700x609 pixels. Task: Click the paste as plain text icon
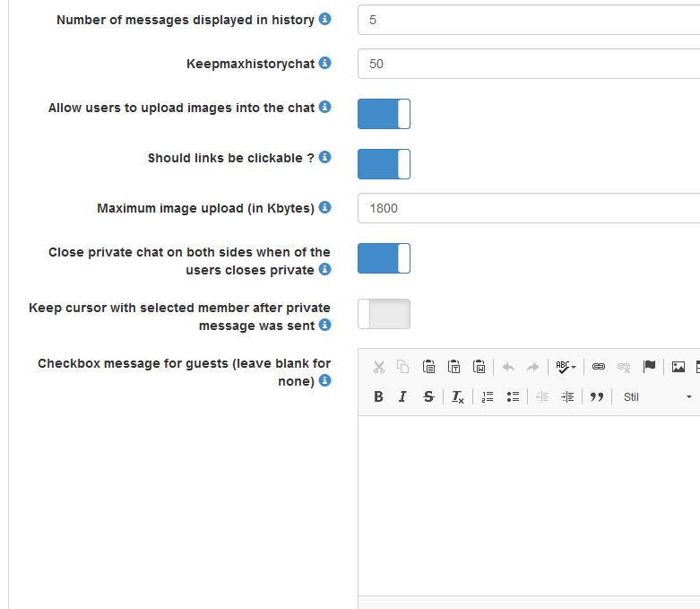454,366
